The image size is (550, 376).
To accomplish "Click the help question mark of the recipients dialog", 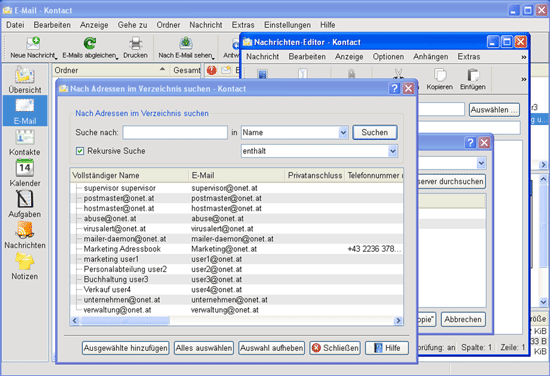I will [x=470, y=142].
